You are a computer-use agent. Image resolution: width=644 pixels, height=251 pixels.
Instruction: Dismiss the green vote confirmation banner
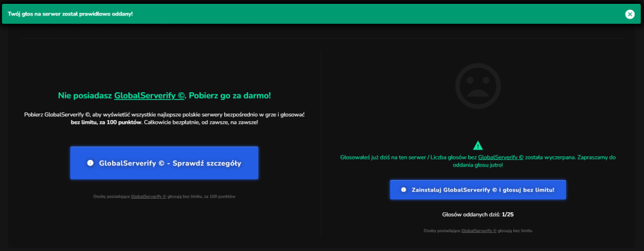(630, 14)
